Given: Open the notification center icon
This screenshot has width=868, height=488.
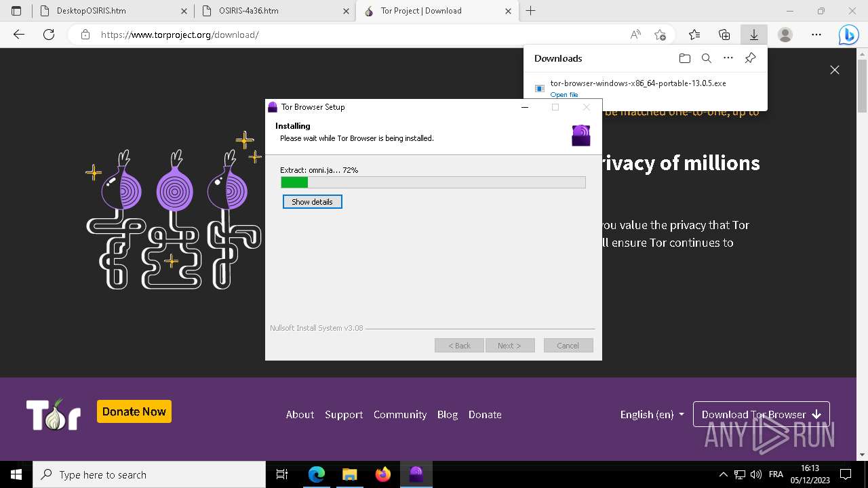Looking at the screenshot, I should pos(846,474).
